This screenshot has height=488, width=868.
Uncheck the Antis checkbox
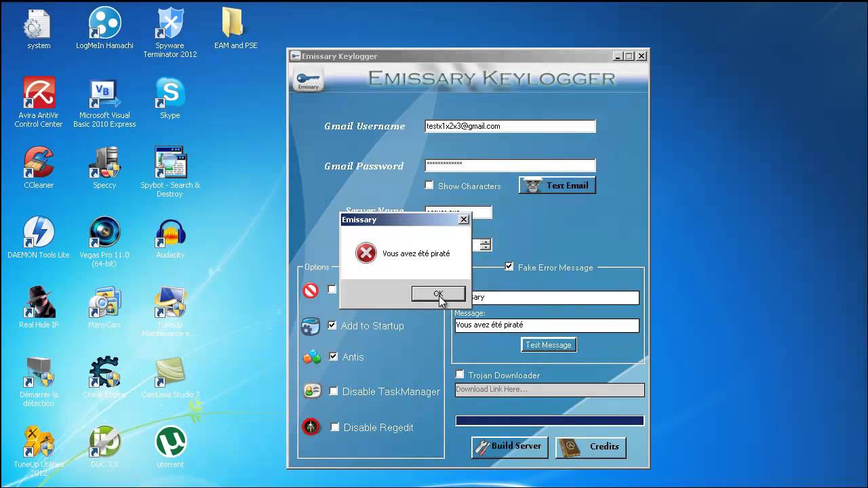pos(333,357)
